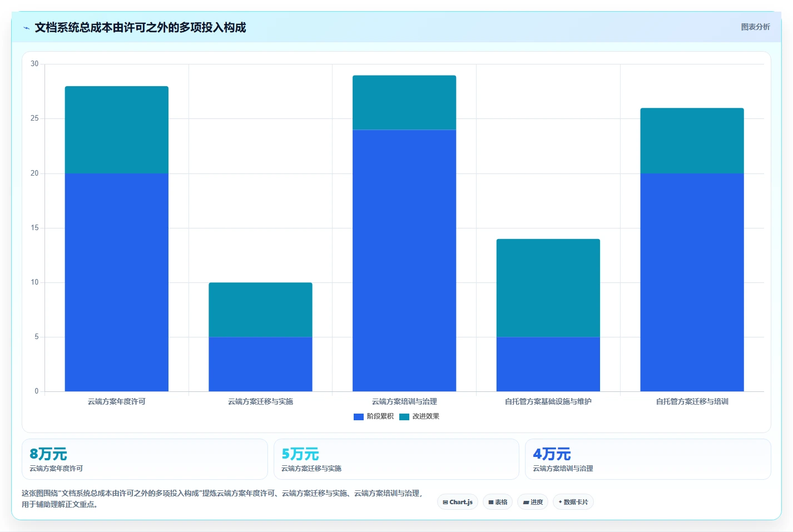Select the 数据卡片 tag
The image size is (793, 532).
click(573, 502)
